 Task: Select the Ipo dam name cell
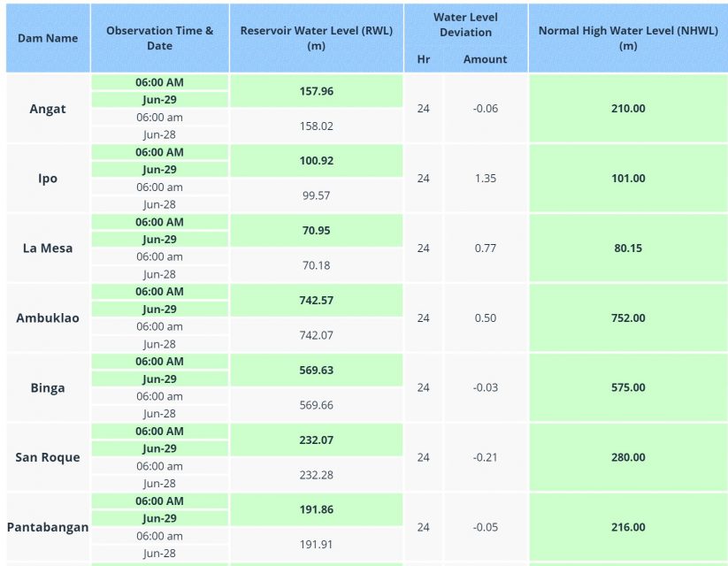48,179
